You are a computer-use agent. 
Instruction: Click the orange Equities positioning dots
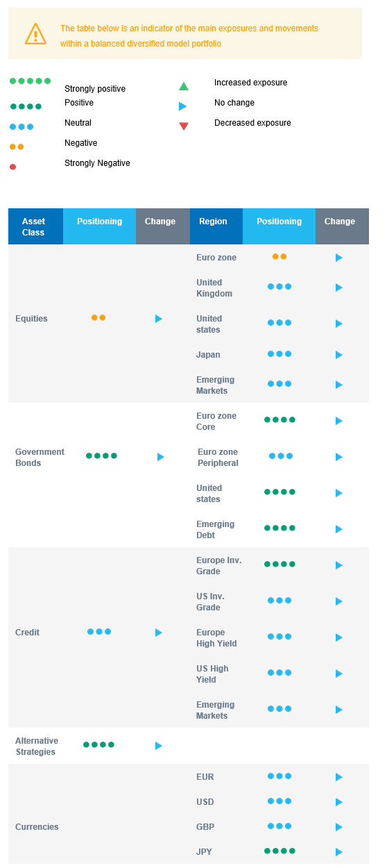pos(98,317)
